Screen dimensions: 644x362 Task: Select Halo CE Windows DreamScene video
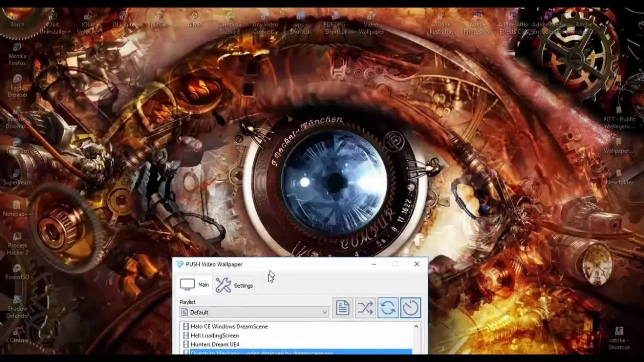point(229,326)
